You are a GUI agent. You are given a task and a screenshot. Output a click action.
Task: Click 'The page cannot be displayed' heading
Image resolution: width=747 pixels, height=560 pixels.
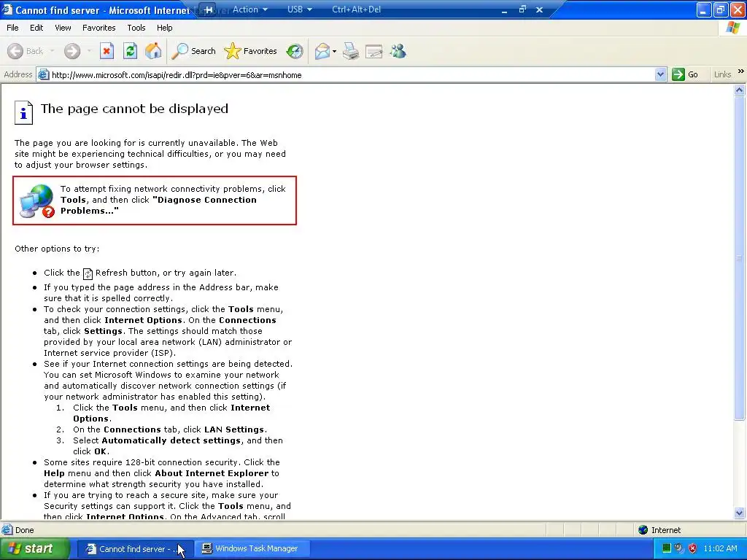[134, 109]
